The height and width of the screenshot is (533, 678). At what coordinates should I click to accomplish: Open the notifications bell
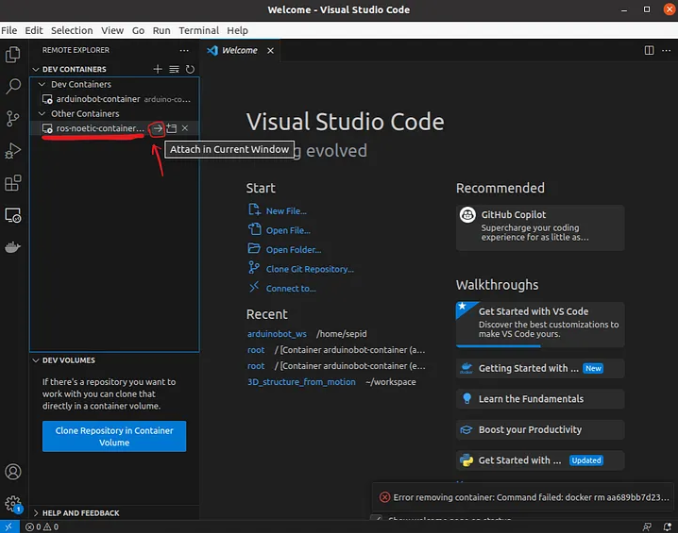(667, 527)
